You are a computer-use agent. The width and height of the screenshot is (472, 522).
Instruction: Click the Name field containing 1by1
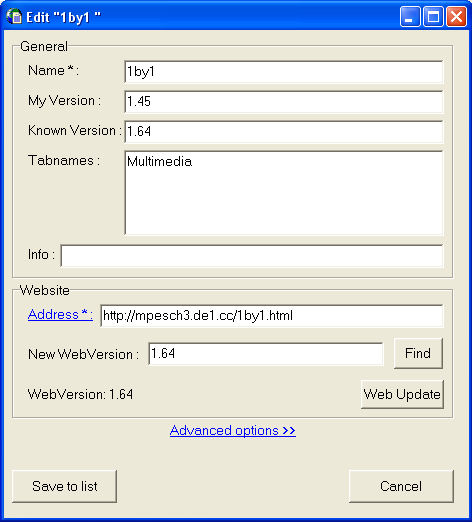click(284, 72)
